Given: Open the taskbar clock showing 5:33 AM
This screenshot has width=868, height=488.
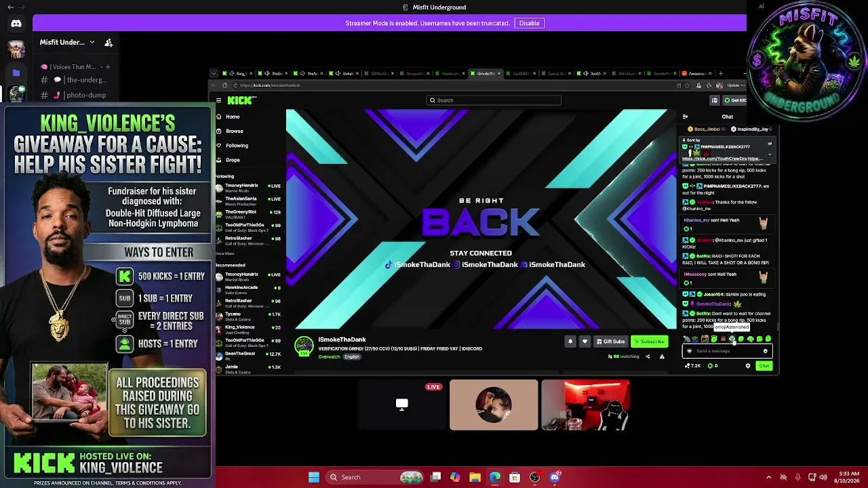Looking at the screenshot, I should coord(849,477).
